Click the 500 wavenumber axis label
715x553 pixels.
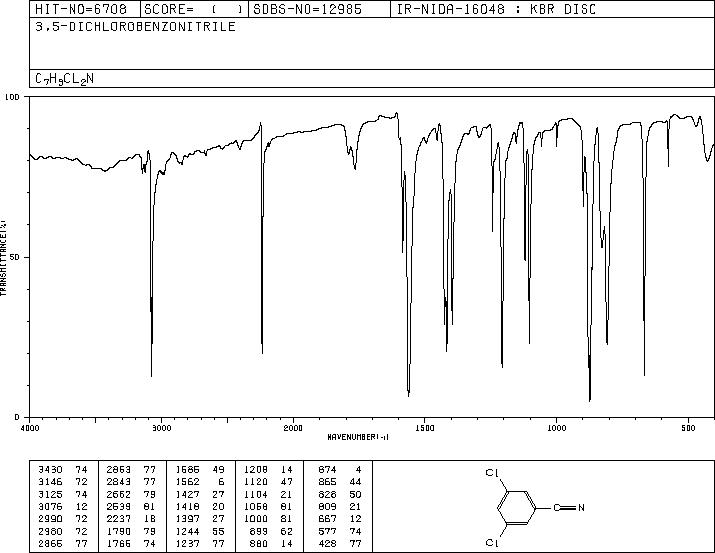688,428
